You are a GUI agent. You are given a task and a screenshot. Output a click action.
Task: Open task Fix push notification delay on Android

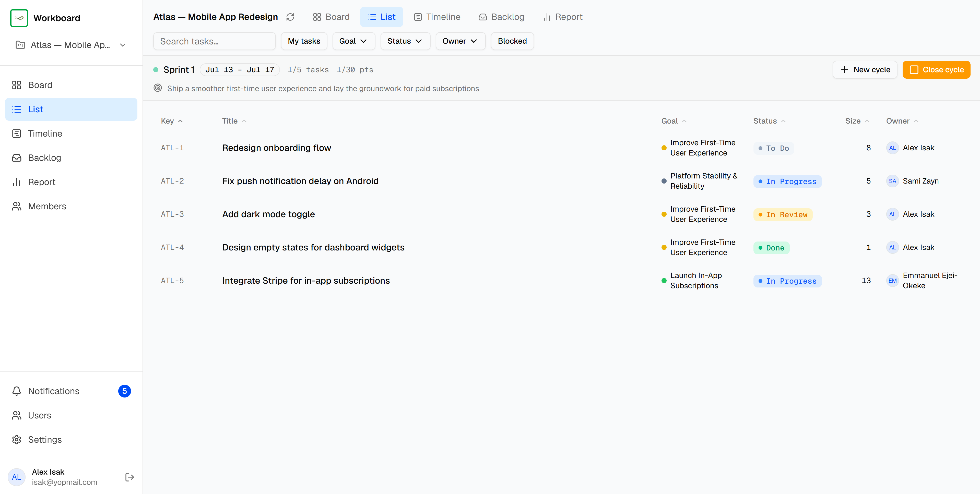(x=300, y=181)
